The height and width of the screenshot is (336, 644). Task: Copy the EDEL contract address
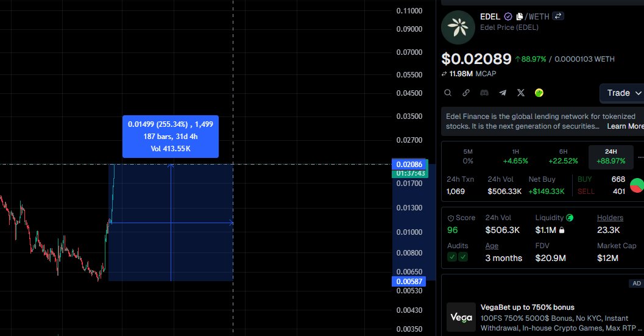click(520, 16)
